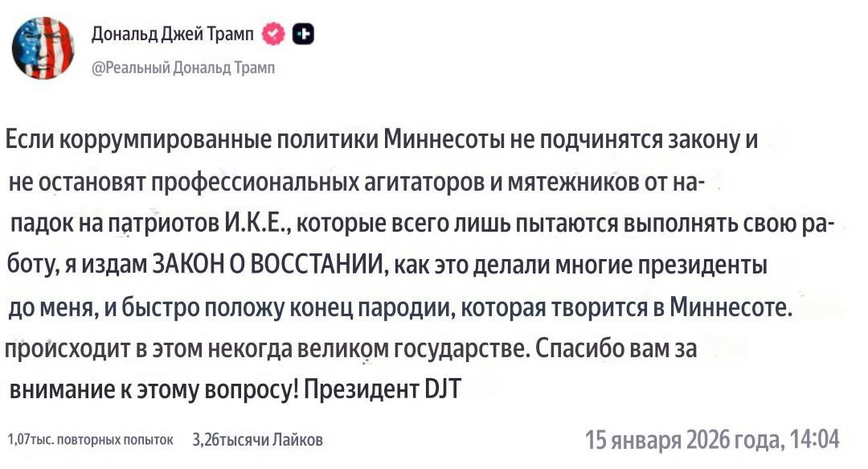Click the word "патриотов" in the post

(159, 223)
